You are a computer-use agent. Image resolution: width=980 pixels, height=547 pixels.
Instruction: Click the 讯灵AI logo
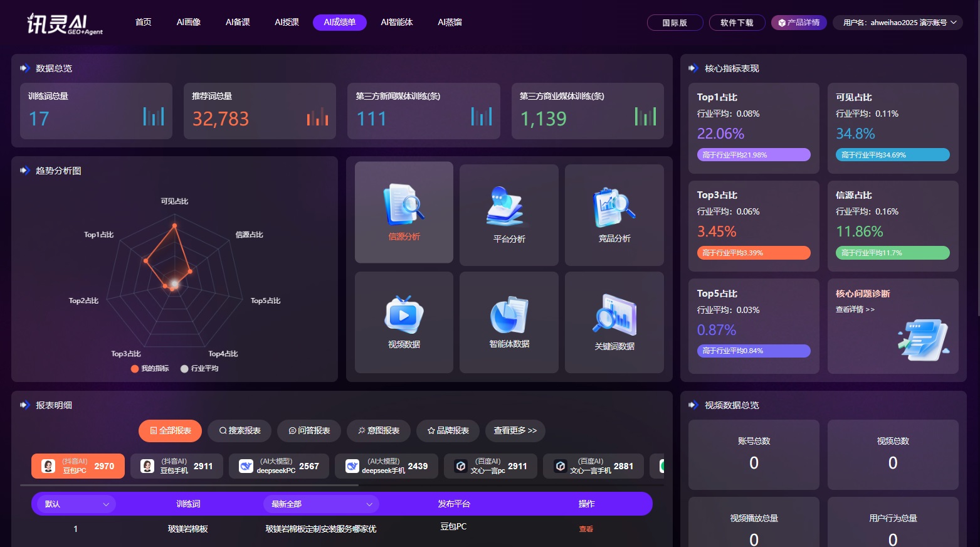[x=65, y=24]
